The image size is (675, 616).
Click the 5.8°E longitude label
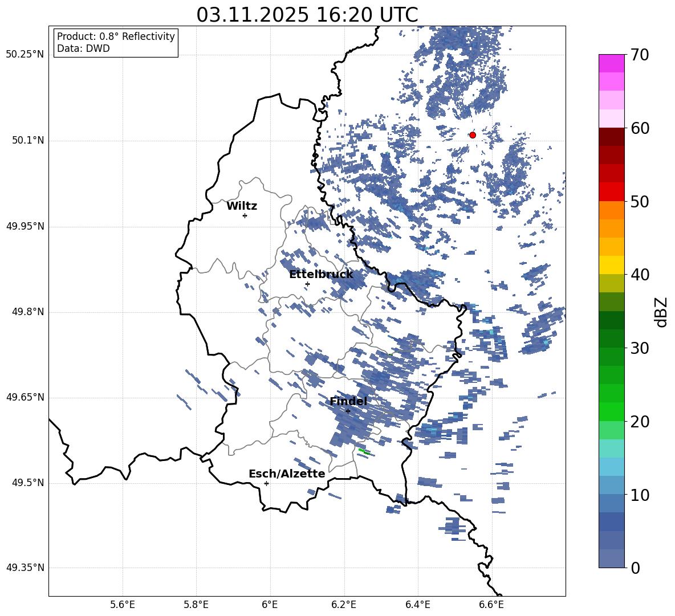(196, 605)
